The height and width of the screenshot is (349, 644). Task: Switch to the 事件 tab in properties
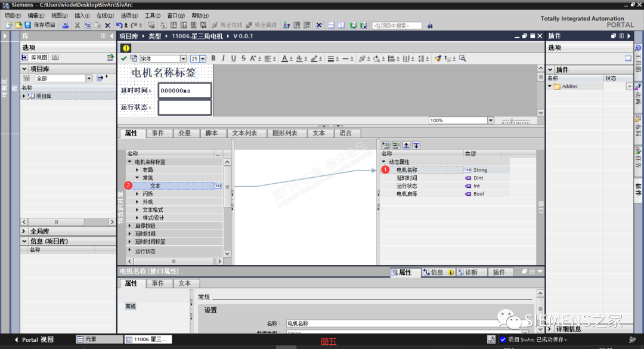(159, 133)
